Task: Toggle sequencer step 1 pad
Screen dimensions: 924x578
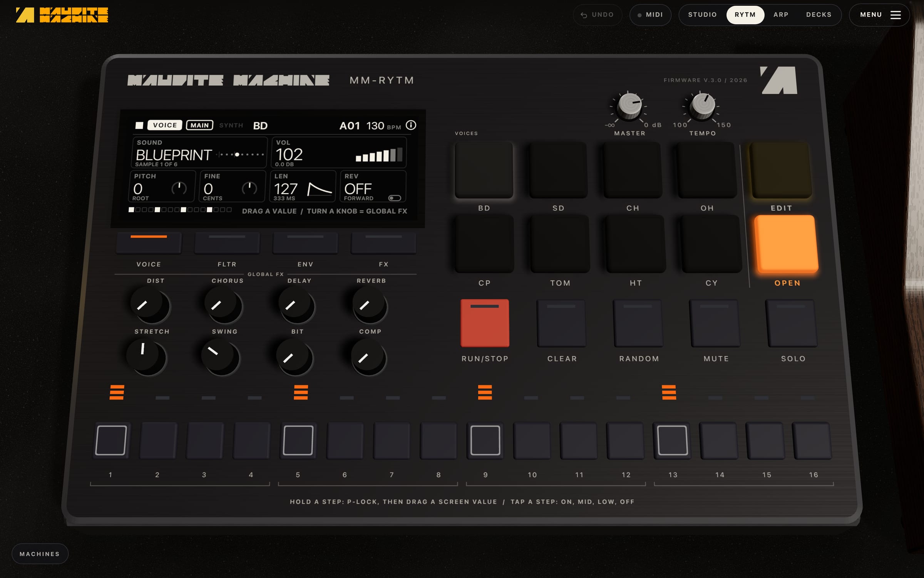Action: pos(111,440)
